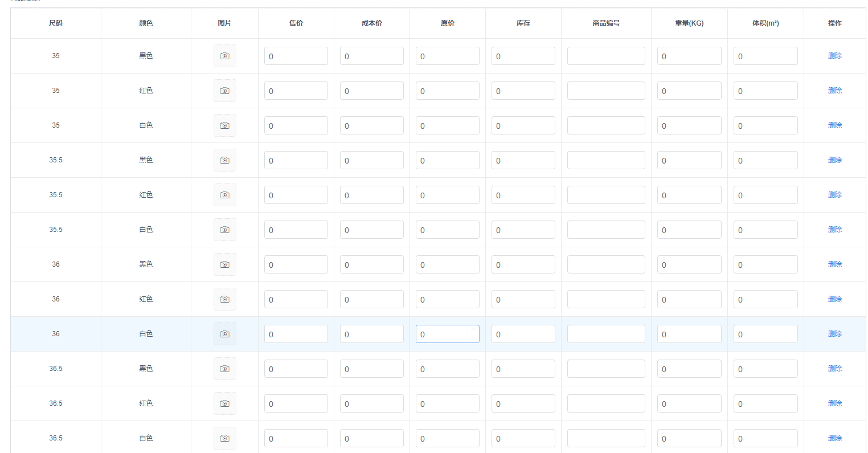Click 售价 input in 36.5 黑色 row
The width and height of the screenshot is (868, 453).
[296, 369]
